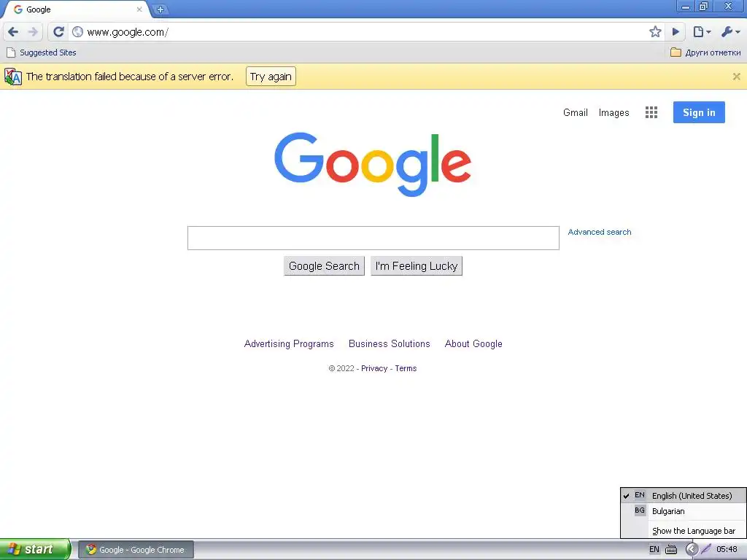Click the globe site info icon
This screenshot has height=560, width=747.
coord(77,32)
